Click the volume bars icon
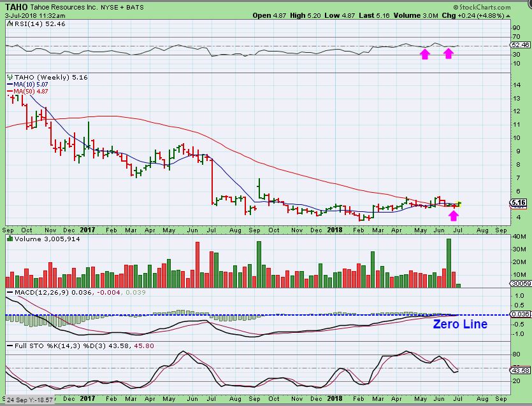This screenshot has height=406, width=532. [x=10, y=239]
